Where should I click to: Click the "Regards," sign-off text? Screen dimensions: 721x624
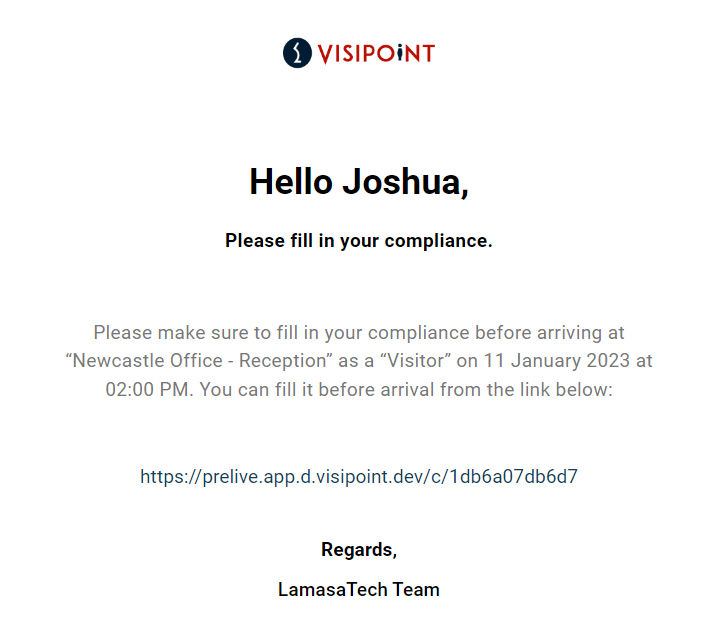[x=359, y=550]
